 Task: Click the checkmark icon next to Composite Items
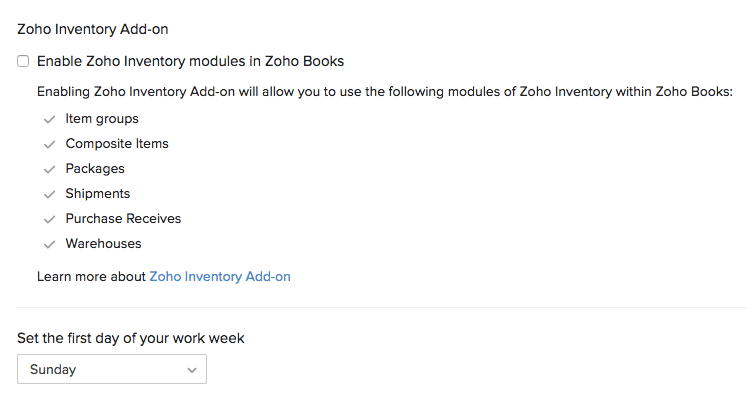pos(48,144)
